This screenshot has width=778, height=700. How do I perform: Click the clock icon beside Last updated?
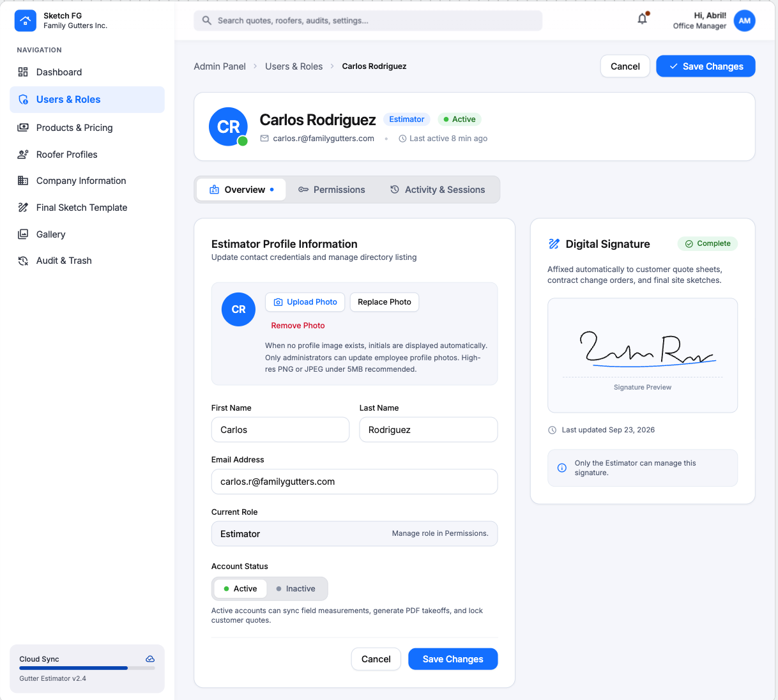point(553,430)
